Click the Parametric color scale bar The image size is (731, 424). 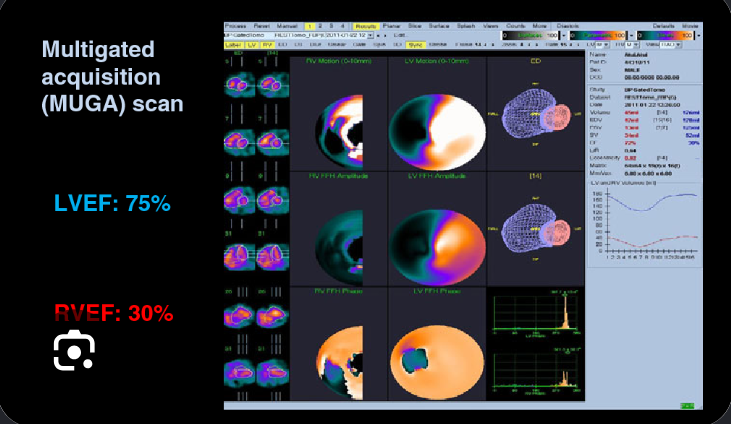coord(598,35)
